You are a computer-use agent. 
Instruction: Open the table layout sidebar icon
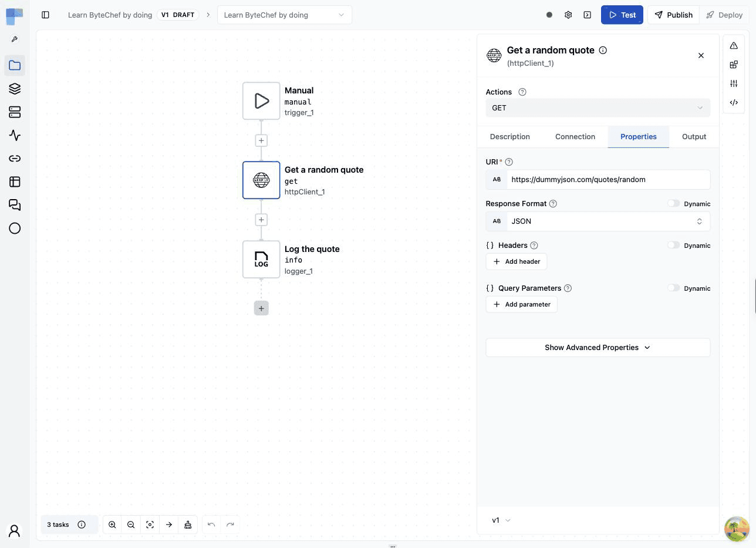[x=15, y=181]
